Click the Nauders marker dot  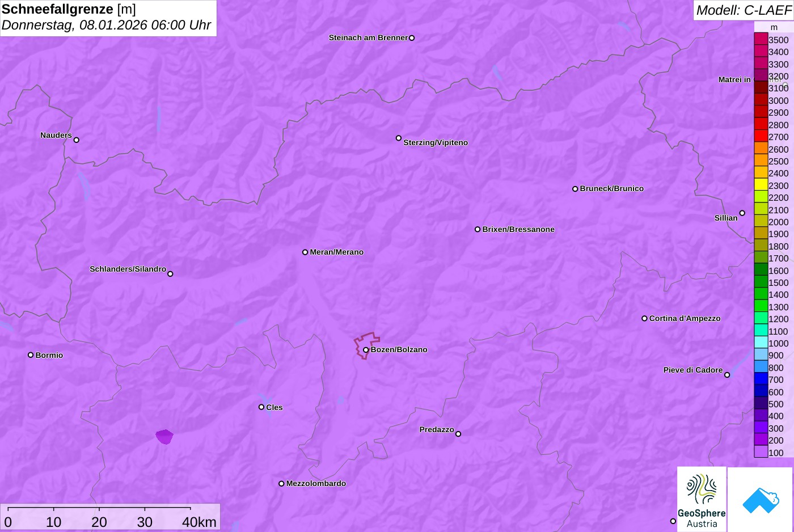click(77, 140)
